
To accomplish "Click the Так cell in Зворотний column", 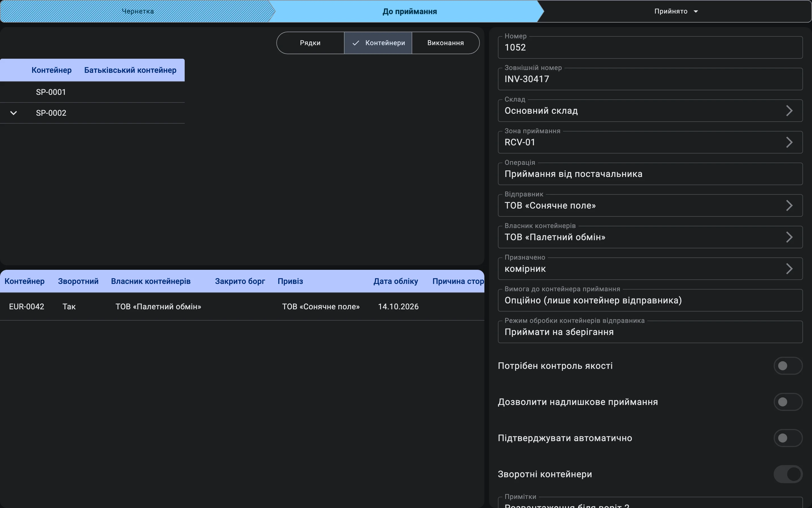I will (x=69, y=306).
